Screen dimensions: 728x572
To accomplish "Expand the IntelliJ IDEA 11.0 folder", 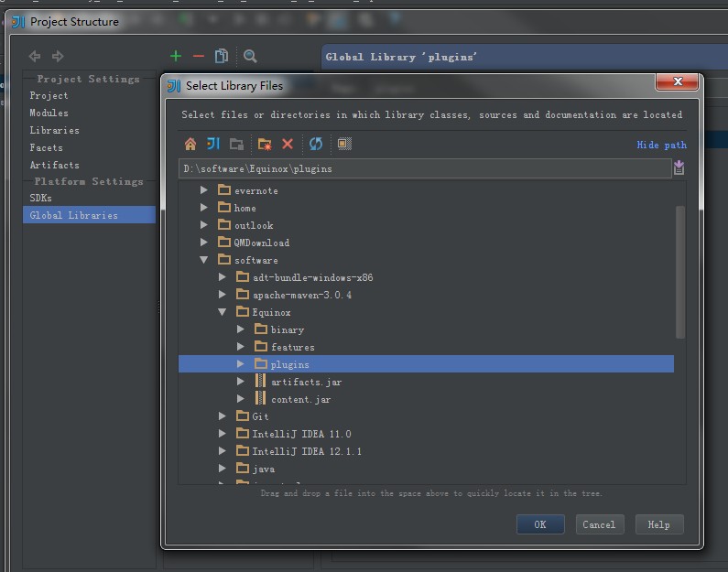I will [x=223, y=433].
